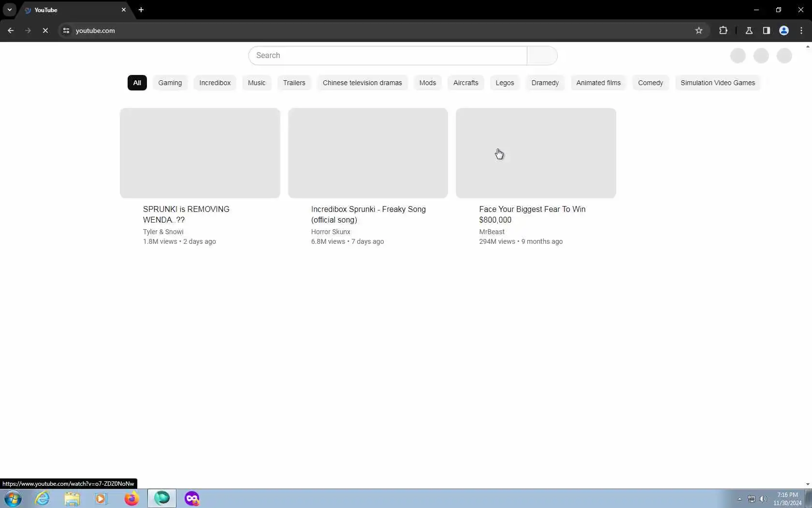Open the Chrome extensions menu
Viewport: 812px width, 508px height.
point(723,30)
